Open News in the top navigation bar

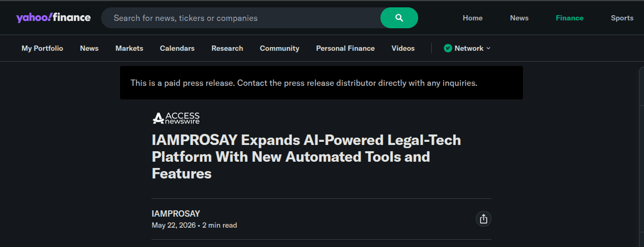(x=519, y=18)
